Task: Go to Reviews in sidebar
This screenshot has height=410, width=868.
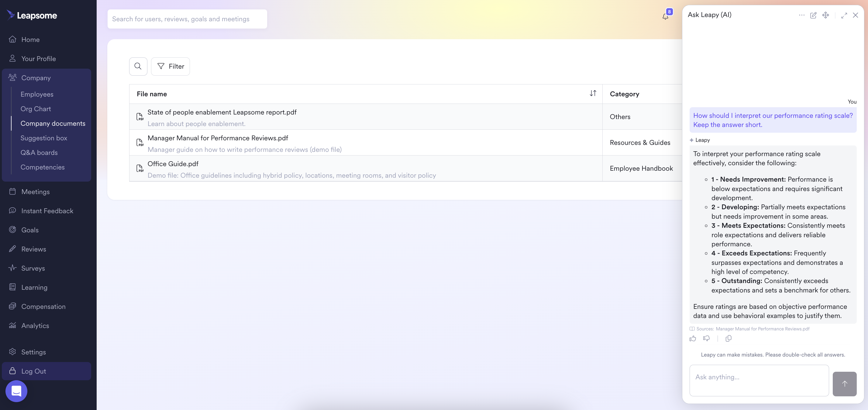Action: [34, 249]
